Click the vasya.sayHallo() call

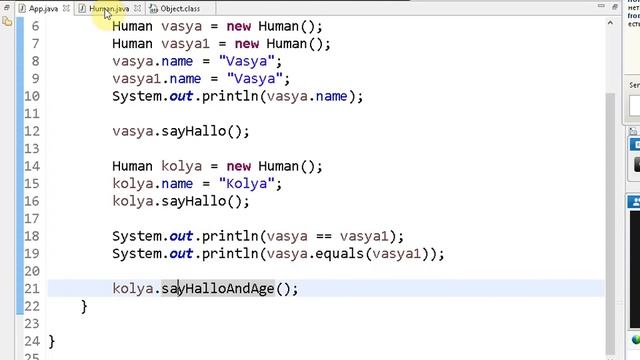click(x=181, y=131)
